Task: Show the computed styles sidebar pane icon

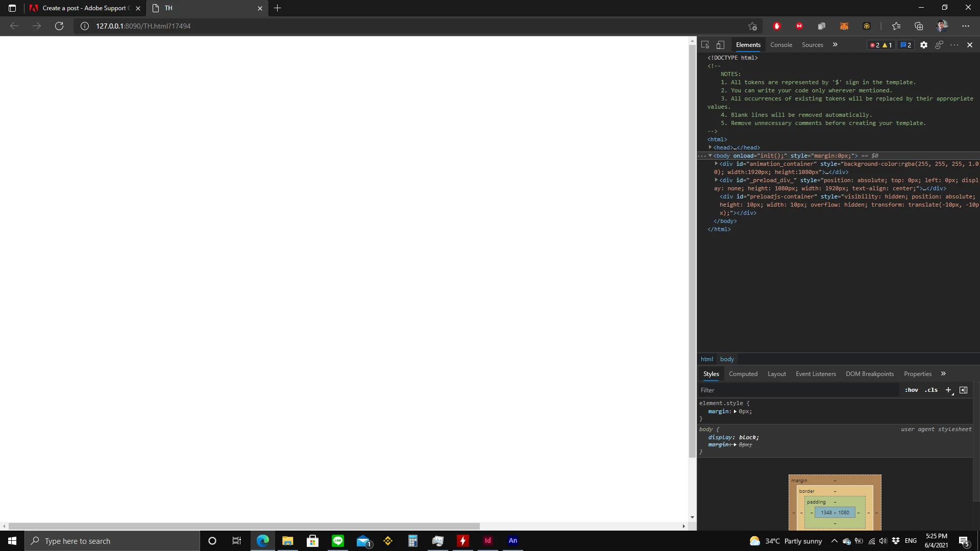Action: (964, 390)
